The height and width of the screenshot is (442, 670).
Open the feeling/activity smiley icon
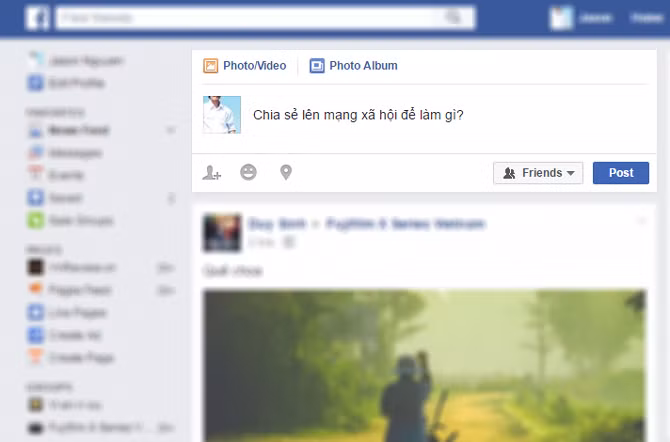[x=248, y=173]
